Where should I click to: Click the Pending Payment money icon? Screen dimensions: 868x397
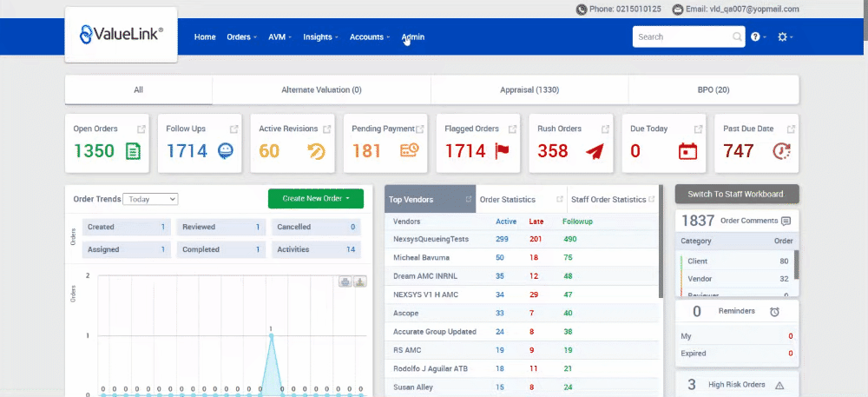(x=410, y=150)
